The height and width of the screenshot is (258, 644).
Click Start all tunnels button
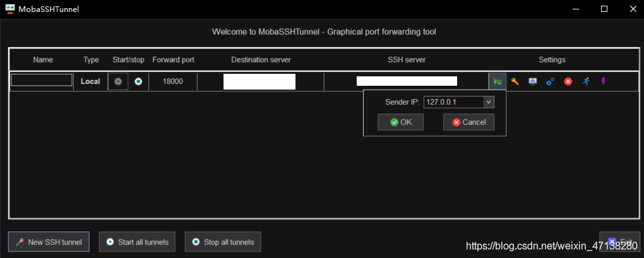(x=137, y=242)
